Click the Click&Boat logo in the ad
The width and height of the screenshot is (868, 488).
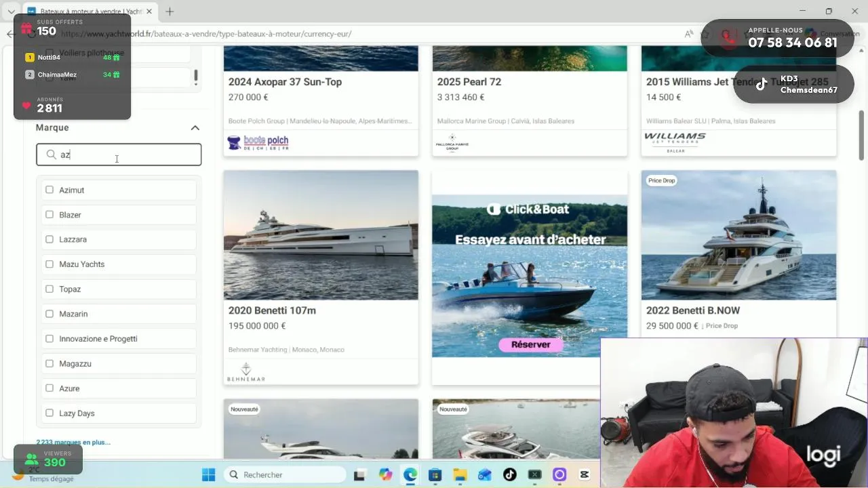[528, 209]
